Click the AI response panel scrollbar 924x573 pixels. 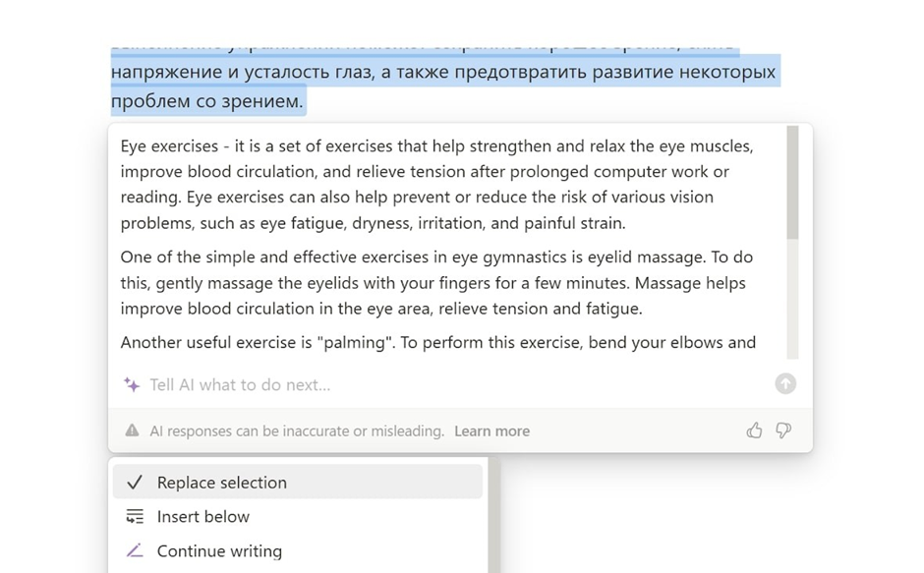pyautogui.click(x=792, y=187)
